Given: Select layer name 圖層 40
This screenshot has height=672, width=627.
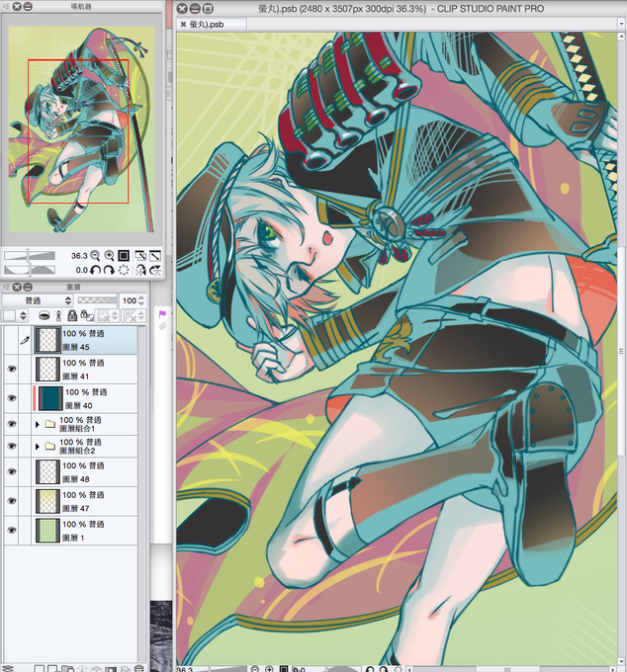Looking at the screenshot, I should (78, 405).
